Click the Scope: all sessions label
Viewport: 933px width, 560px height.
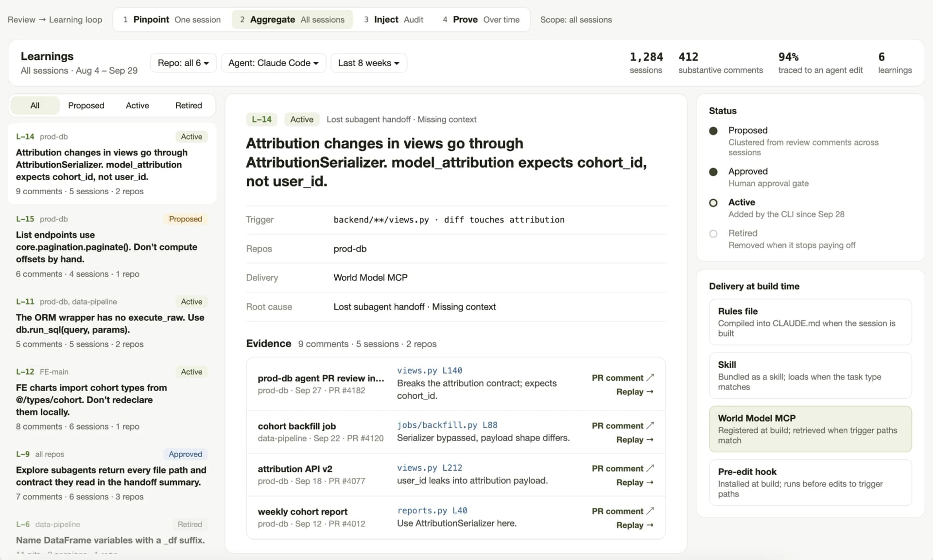(x=576, y=19)
